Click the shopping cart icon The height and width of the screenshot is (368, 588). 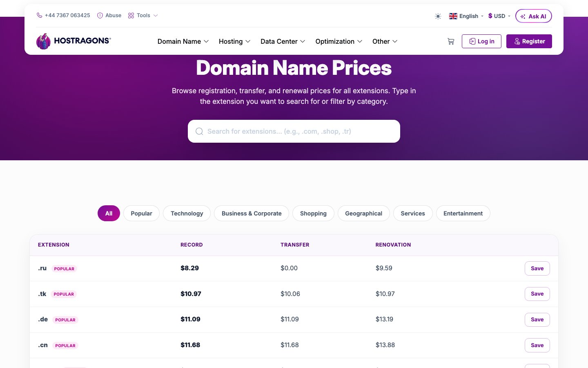tap(451, 41)
